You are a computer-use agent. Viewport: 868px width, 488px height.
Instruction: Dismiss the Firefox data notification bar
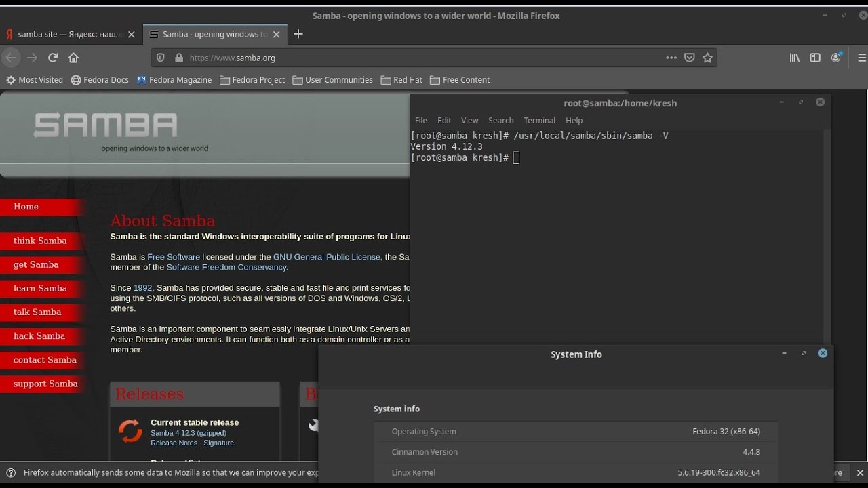click(x=860, y=473)
